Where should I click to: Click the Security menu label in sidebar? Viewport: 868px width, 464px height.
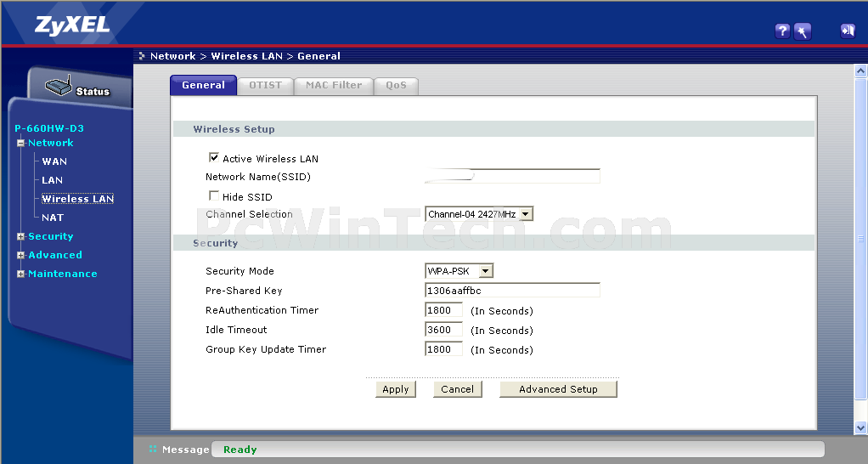(50, 236)
